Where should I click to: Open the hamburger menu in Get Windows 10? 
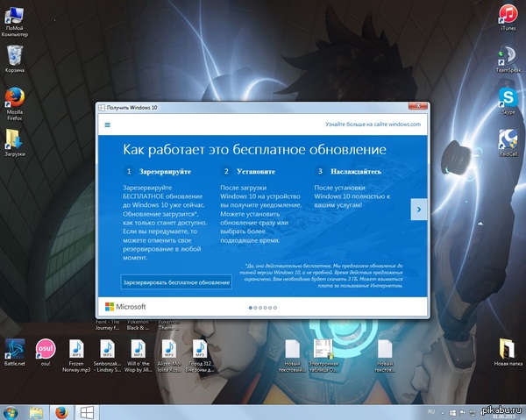pos(107,125)
